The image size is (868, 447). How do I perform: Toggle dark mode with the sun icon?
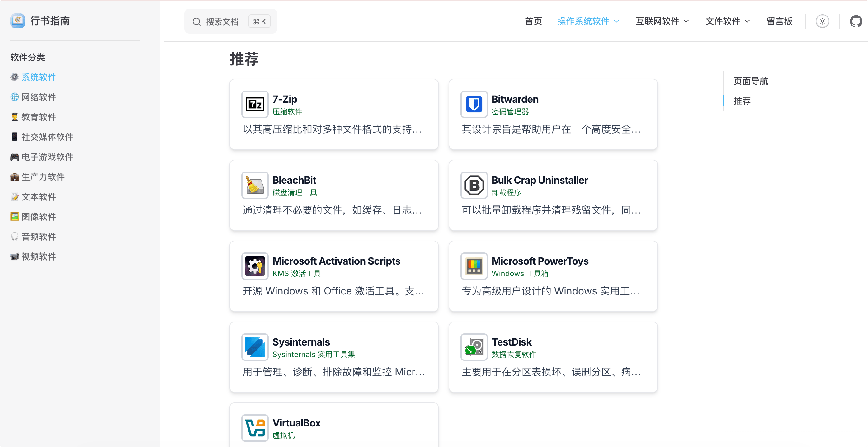[822, 21]
